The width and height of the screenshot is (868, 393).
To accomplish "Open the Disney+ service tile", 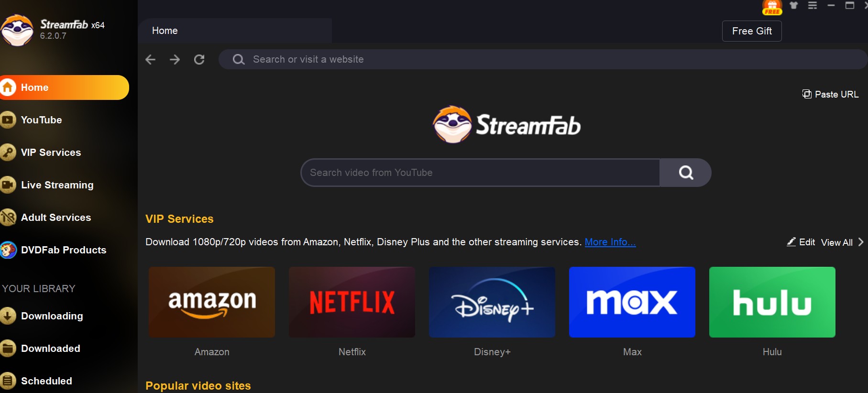I will pyautogui.click(x=492, y=302).
